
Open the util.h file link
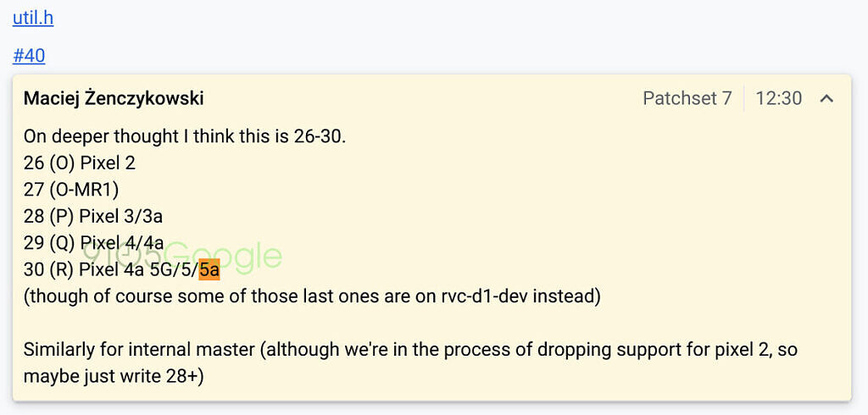click(x=33, y=17)
